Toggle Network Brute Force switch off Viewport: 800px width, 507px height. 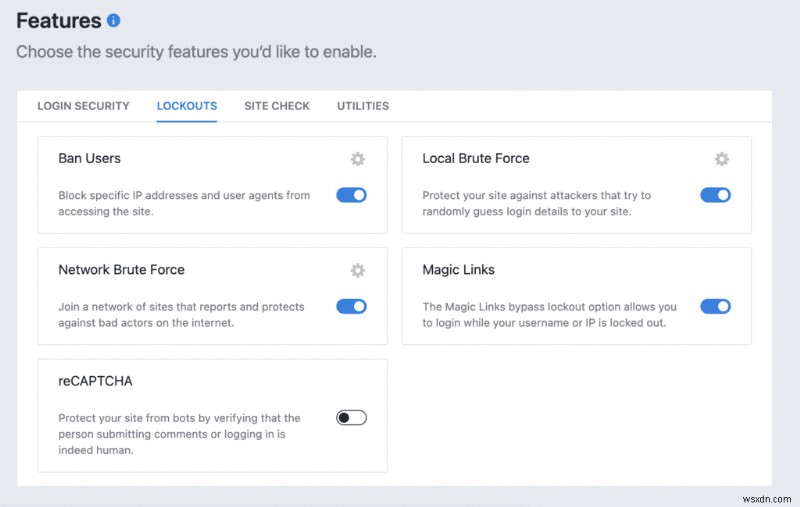351,306
